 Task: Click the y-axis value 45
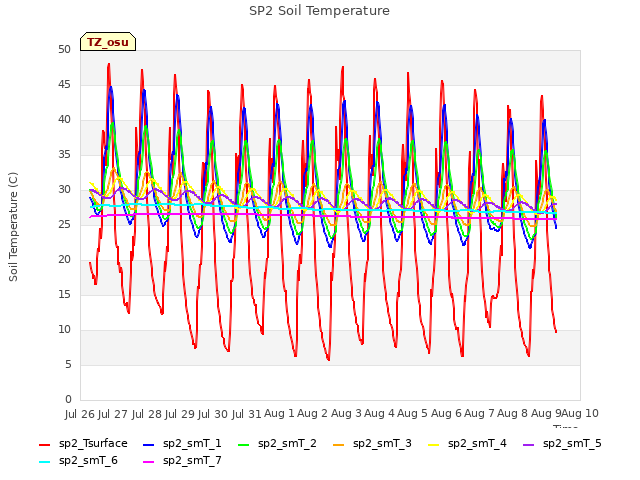point(64,84)
